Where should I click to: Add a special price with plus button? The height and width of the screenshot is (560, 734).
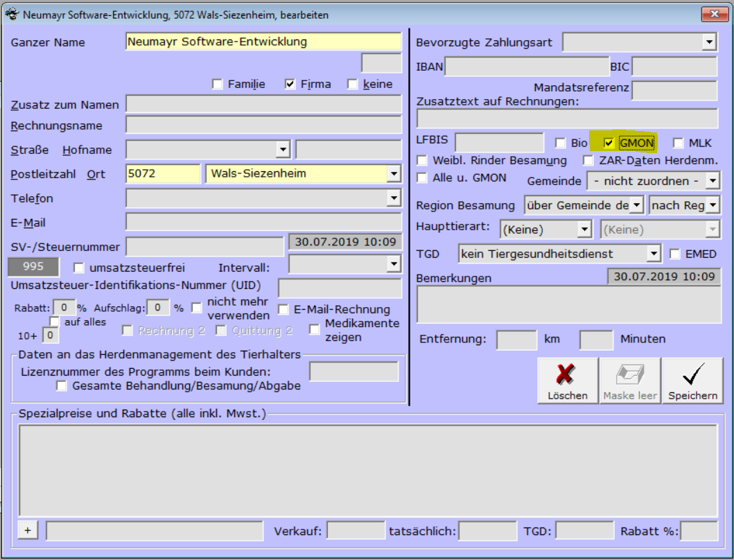click(28, 530)
